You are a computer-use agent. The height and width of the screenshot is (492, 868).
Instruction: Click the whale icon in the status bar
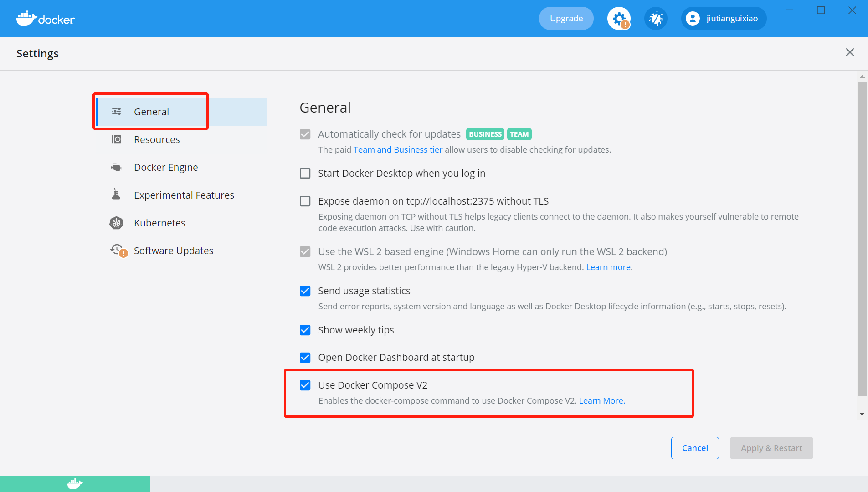[x=75, y=484]
